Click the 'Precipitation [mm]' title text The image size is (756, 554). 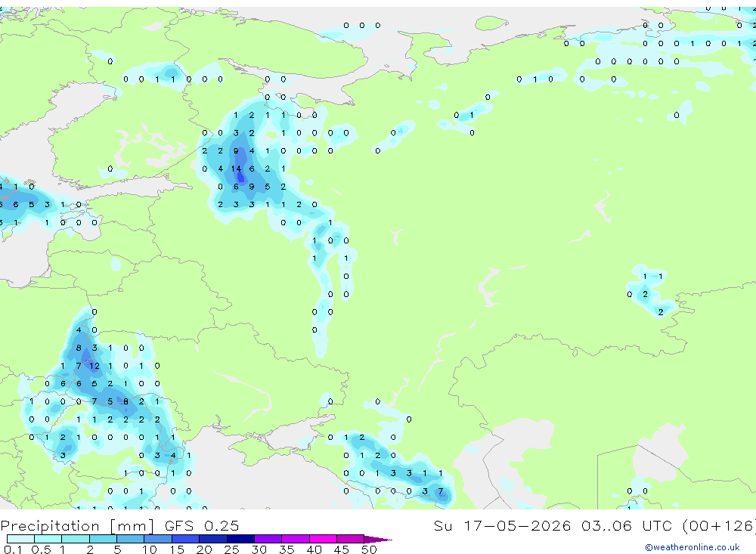pos(77,526)
